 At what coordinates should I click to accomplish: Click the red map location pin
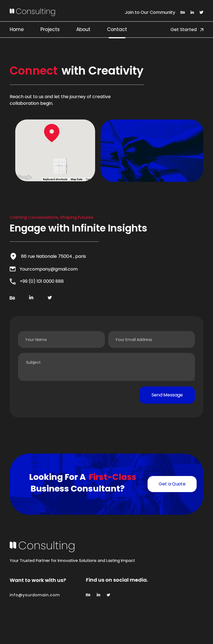pyautogui.click(x=52, y=133)
